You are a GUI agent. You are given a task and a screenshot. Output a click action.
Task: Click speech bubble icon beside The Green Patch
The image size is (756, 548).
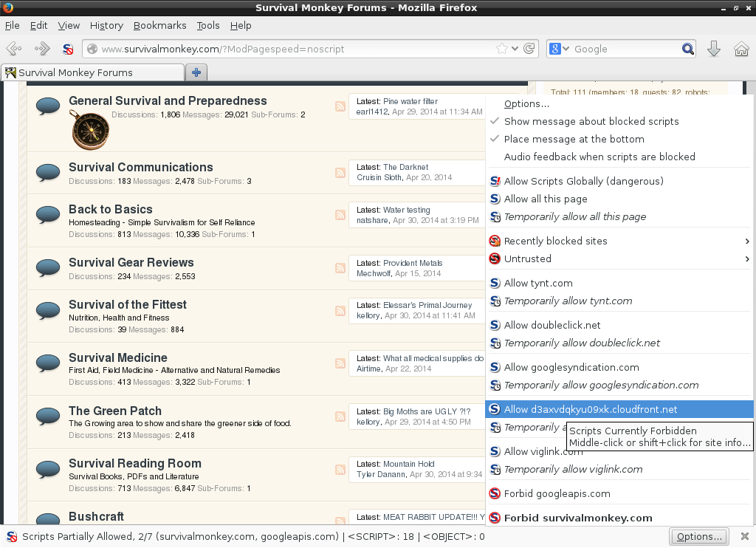click(x=48, y=417)
